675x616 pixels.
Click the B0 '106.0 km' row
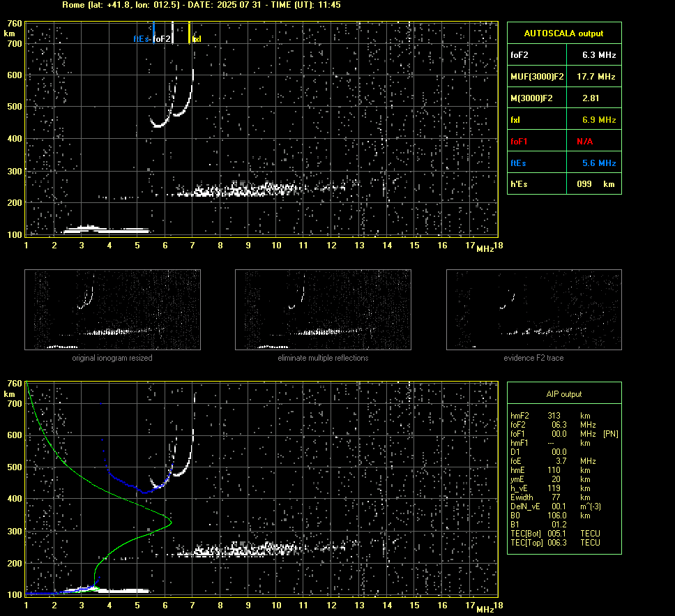point(550,516)
